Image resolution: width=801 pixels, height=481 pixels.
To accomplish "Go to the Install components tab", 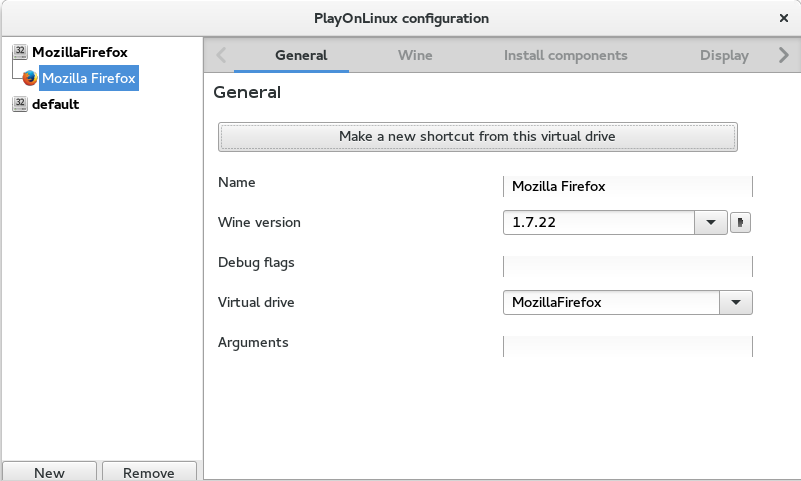I will 565,56.
